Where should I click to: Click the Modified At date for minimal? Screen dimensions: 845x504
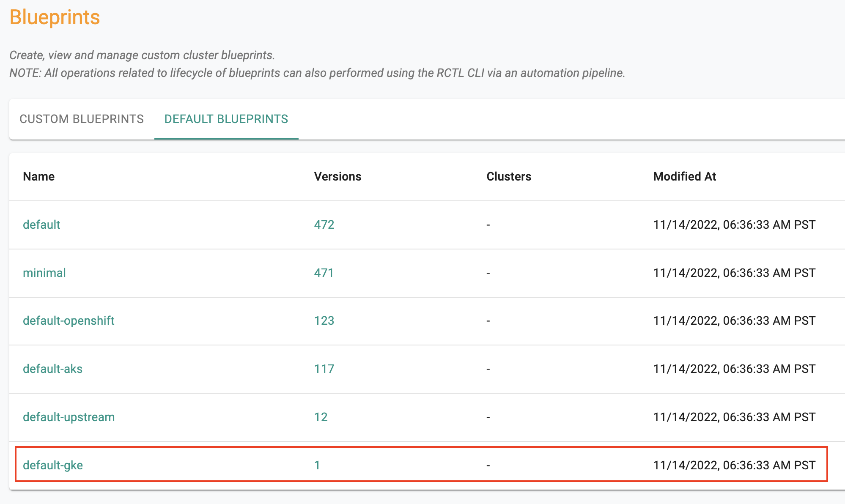click(x=734, y=273)
